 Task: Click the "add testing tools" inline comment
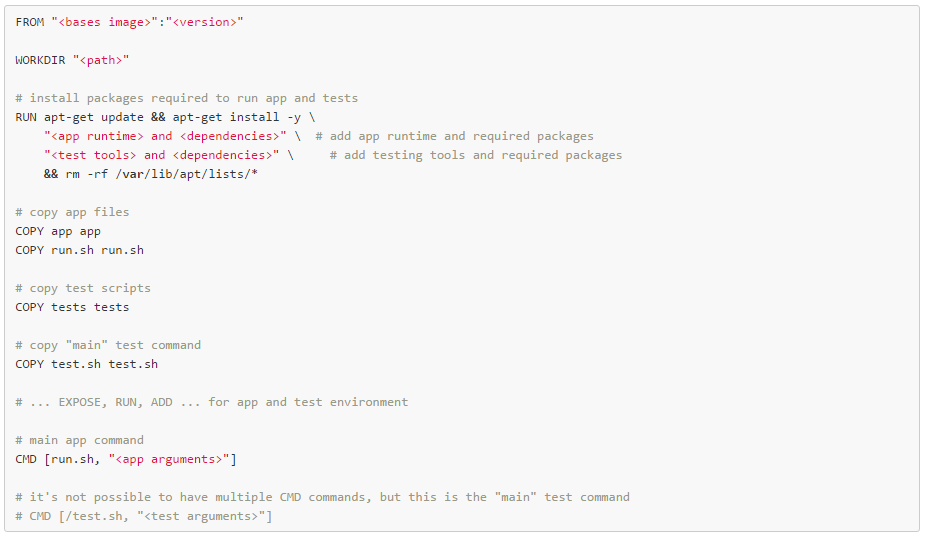(475, 155)
